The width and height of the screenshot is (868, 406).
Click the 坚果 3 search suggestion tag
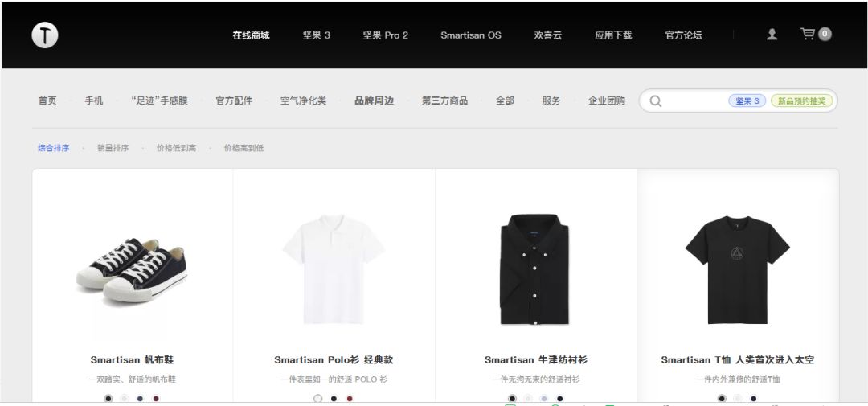coord(747,100)
